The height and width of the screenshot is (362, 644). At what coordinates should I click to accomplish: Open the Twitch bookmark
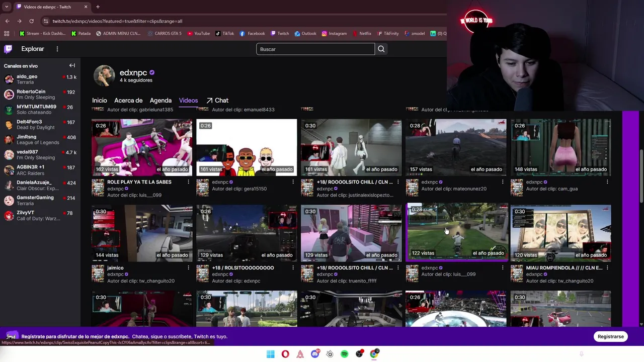(280, 34)
